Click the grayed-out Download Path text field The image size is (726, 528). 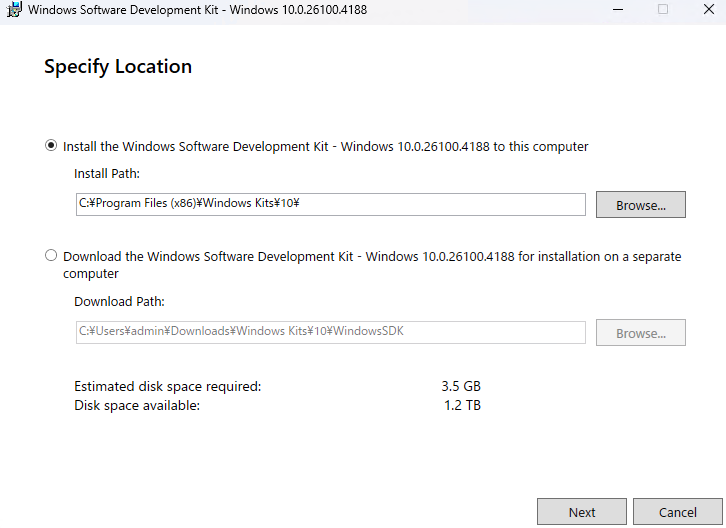[331, 332]
